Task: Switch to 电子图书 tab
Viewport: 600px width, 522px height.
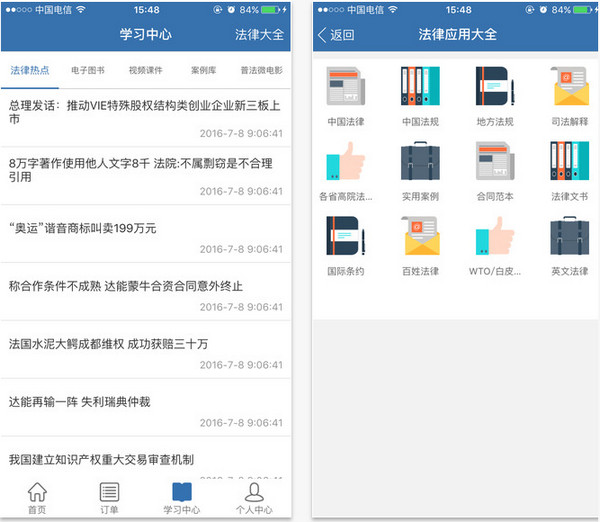Action: coord(88,70)
